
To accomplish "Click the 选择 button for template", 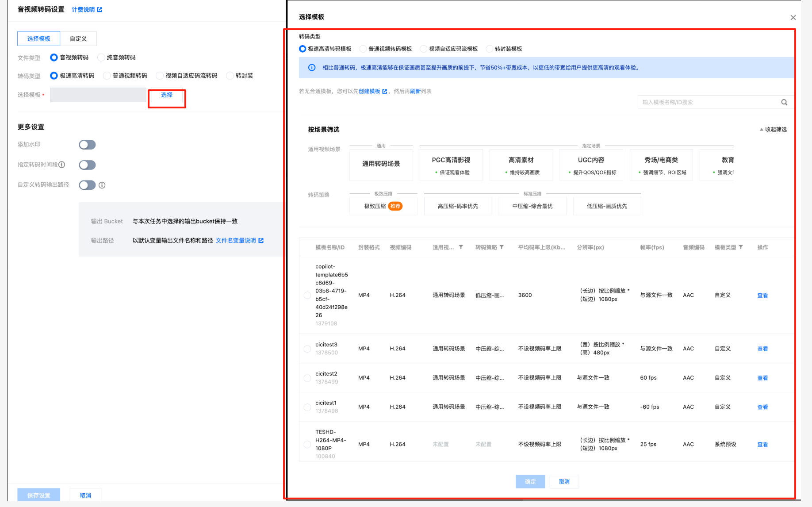I will 167,96.
